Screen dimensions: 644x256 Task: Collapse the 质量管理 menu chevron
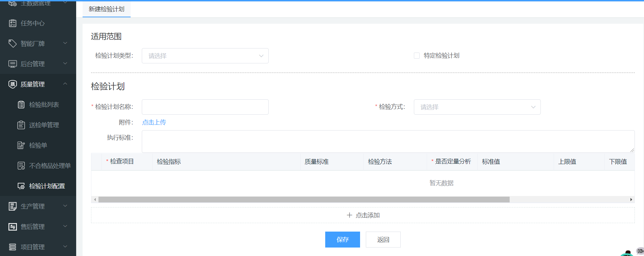click(x=65, y=84)
